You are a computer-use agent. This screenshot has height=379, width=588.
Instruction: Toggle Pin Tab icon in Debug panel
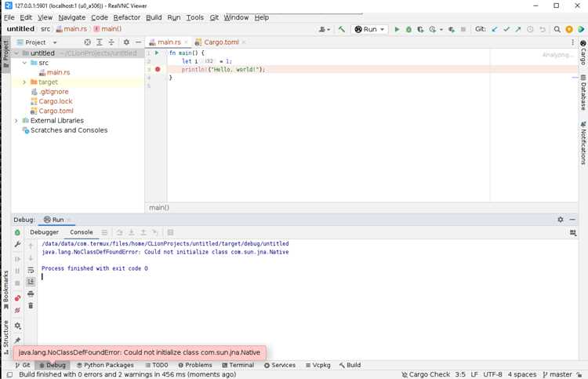[17, 341]
